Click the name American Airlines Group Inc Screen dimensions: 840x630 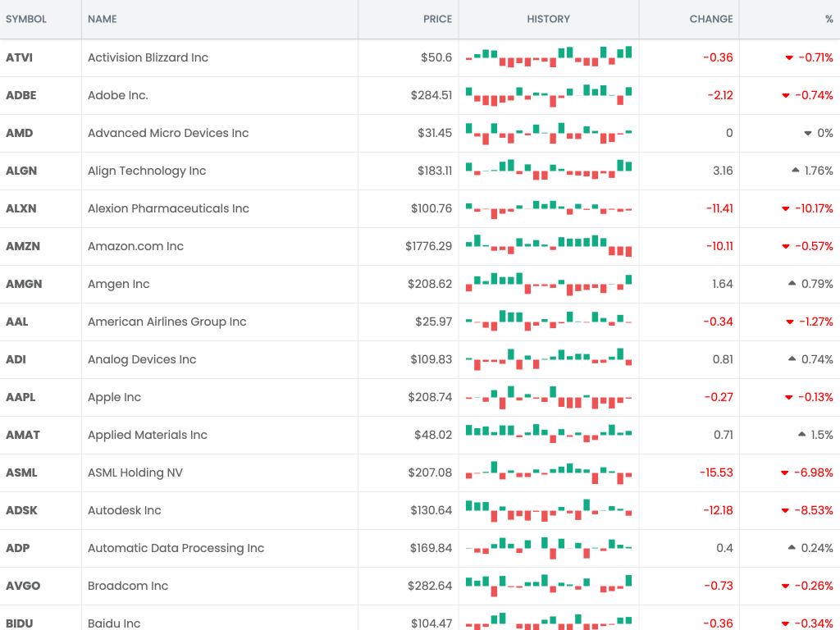[167, 322]
